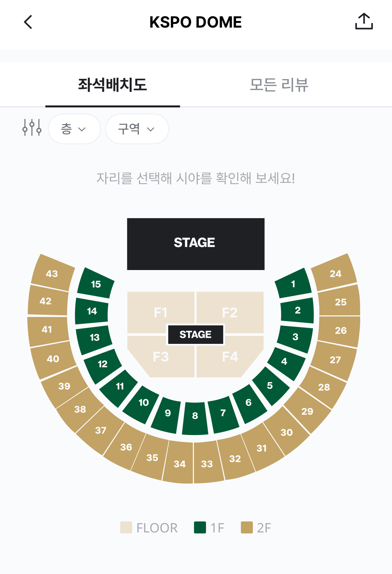Click the 2F tan legend swatch
392x574 pixels.
[247, 528]
